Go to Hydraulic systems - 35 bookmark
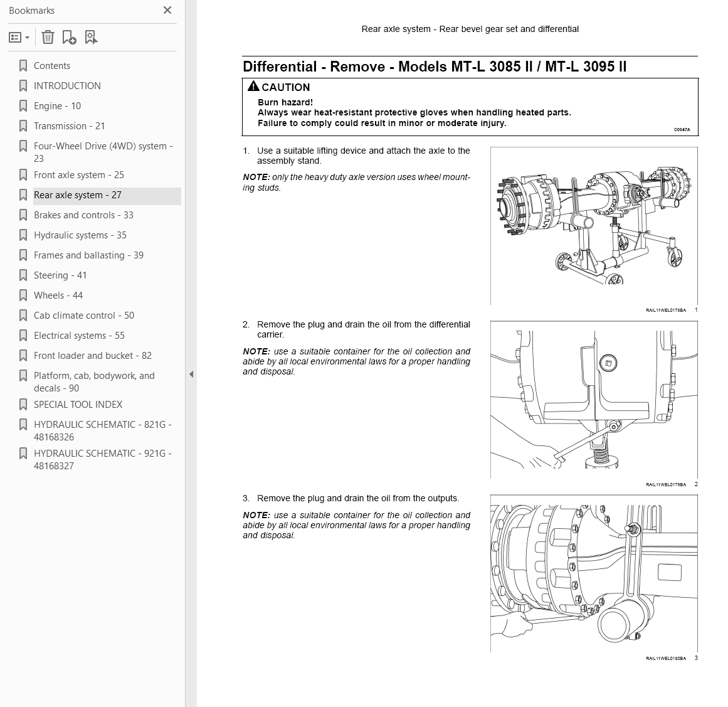This screenshot has height=707, width=728. tap(80, 235)
